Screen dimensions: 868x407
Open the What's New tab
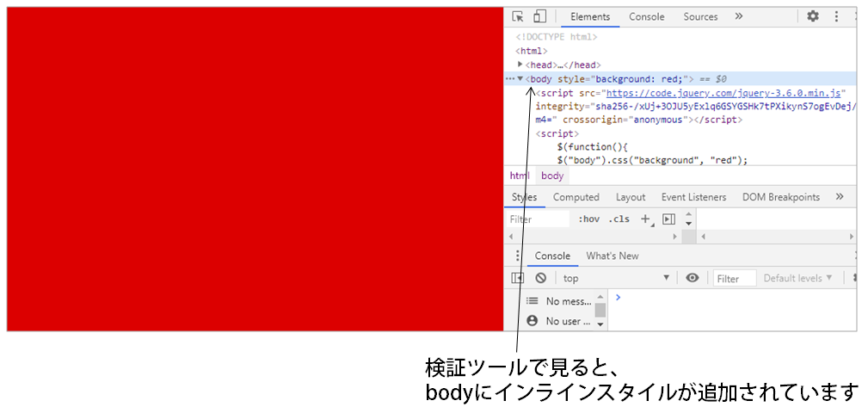613,256
